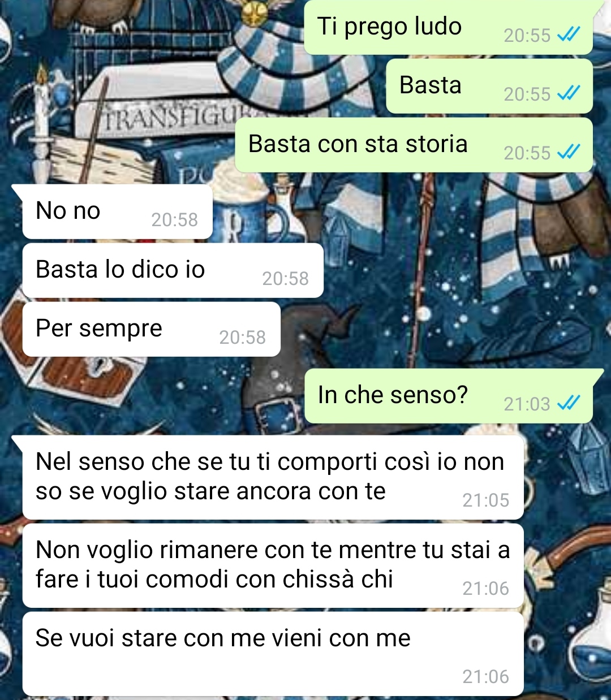Image resolution: width=611 pixels, height=700 pixels.
Task: Tap the 20:58 timestamp on 'No no'
Action: click(x=174, y=220)
